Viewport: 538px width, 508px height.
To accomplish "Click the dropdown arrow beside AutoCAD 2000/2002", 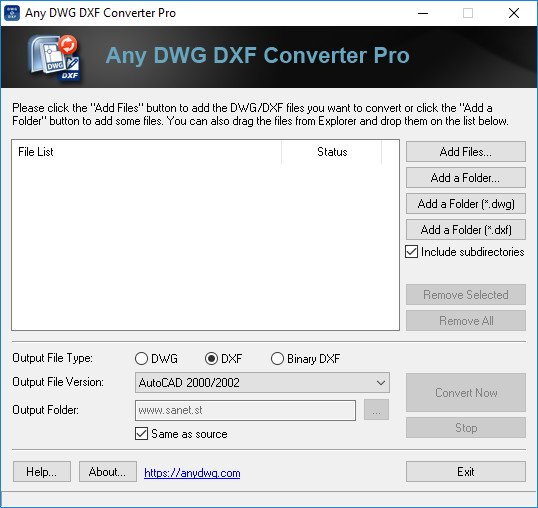I will point(381,382).
